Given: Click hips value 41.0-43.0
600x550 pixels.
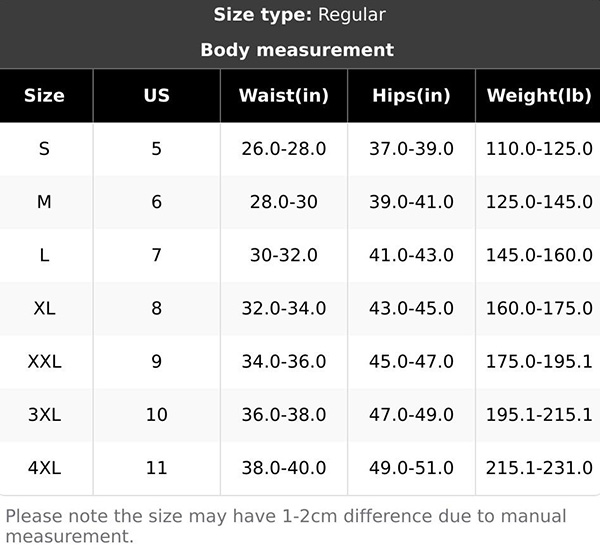Looking at the screenshot, I should coord(411,255).
